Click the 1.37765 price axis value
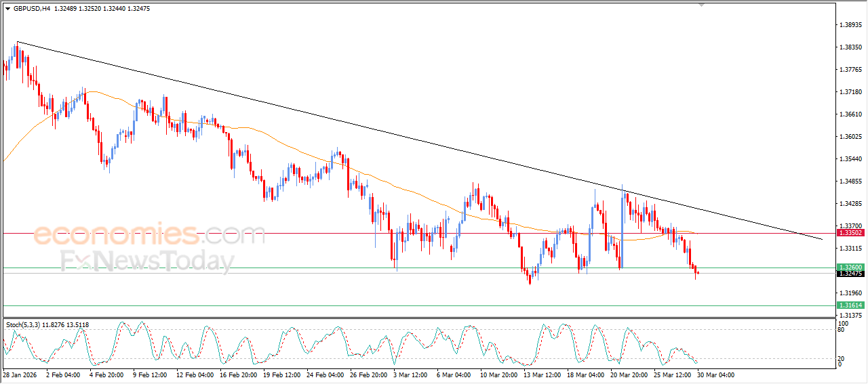Image resolution: width=868 pixels, height=384 pixels. [x=850, y=70]
